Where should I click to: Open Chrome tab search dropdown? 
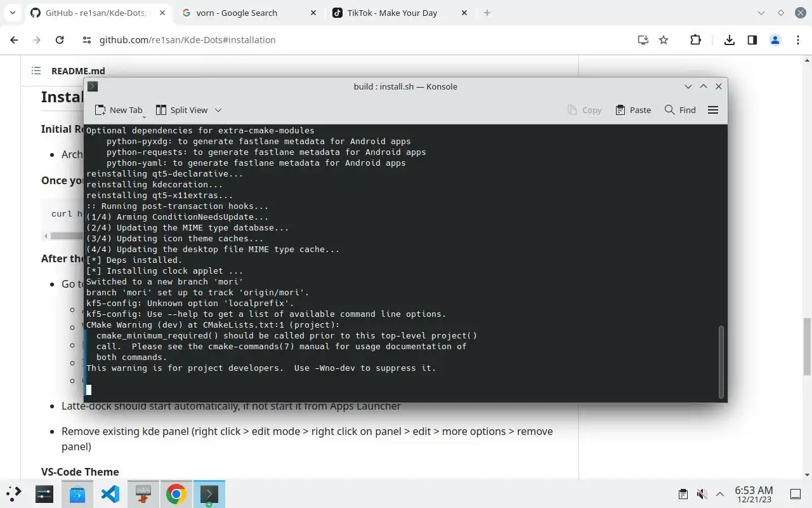tap(13, 13)
